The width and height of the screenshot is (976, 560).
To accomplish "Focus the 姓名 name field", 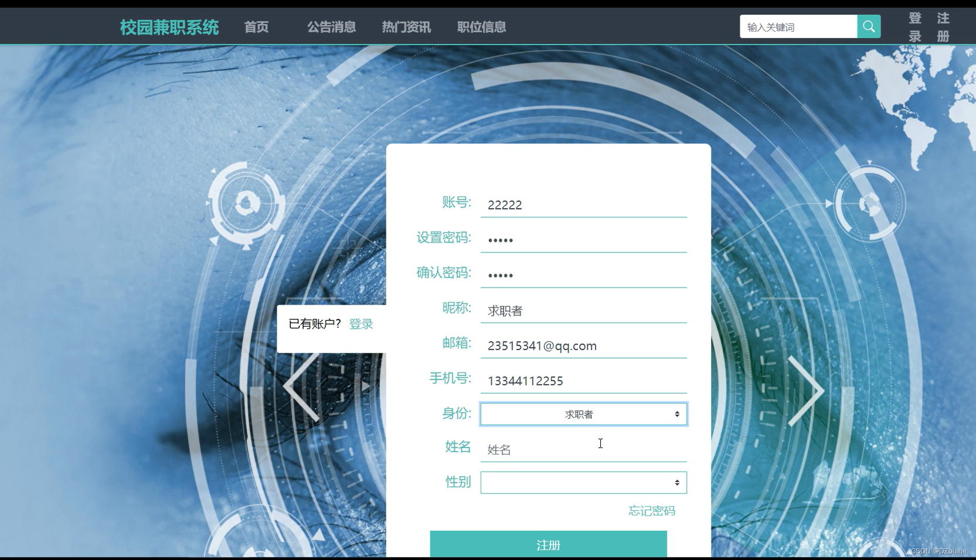I will tap(584, 449).
